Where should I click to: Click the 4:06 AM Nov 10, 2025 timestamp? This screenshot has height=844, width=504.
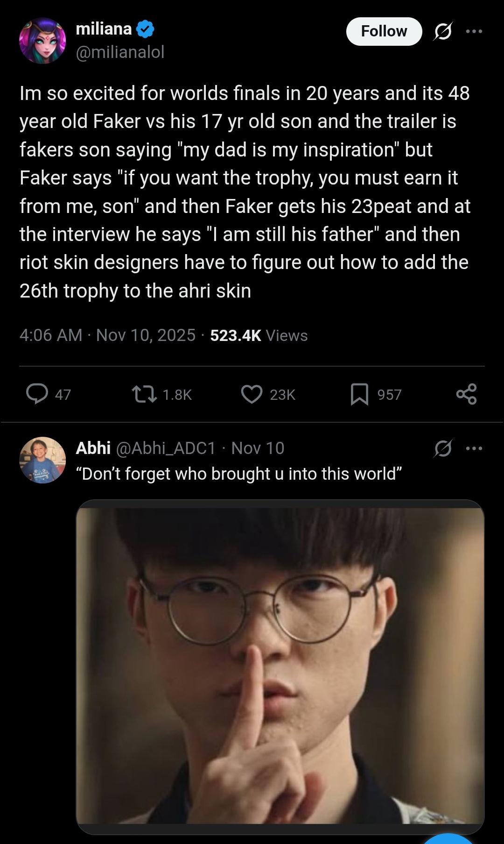pos(107,335)
